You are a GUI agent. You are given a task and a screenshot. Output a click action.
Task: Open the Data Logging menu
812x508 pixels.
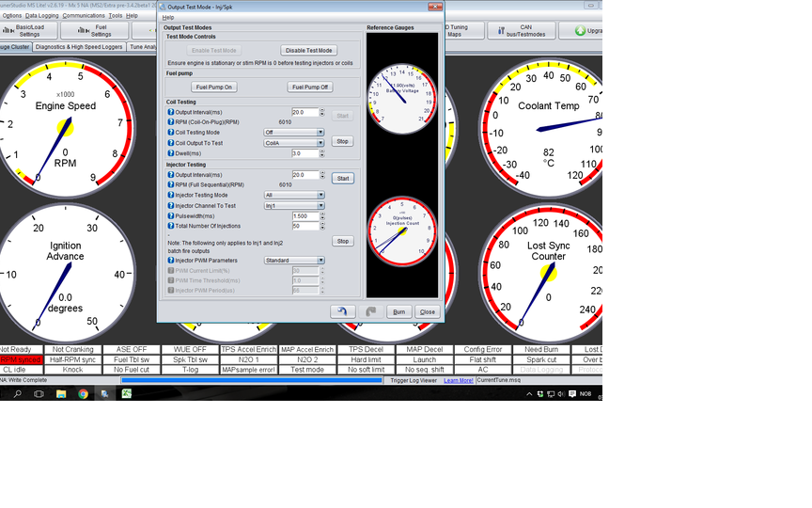[x=42, y=16]
